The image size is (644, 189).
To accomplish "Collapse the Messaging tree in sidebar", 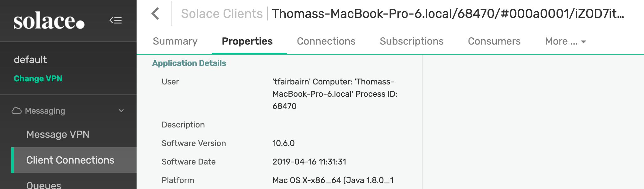I will pos(121,111).
